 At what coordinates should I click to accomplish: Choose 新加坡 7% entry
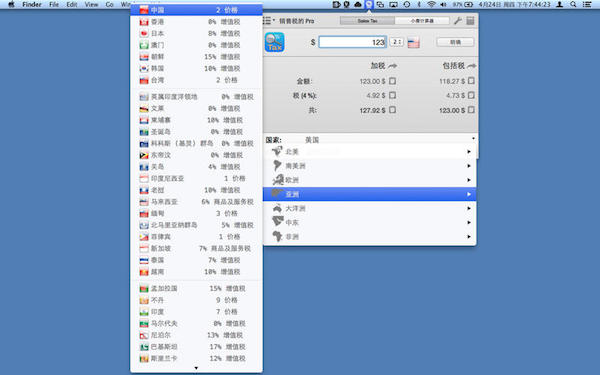(196, 249)
